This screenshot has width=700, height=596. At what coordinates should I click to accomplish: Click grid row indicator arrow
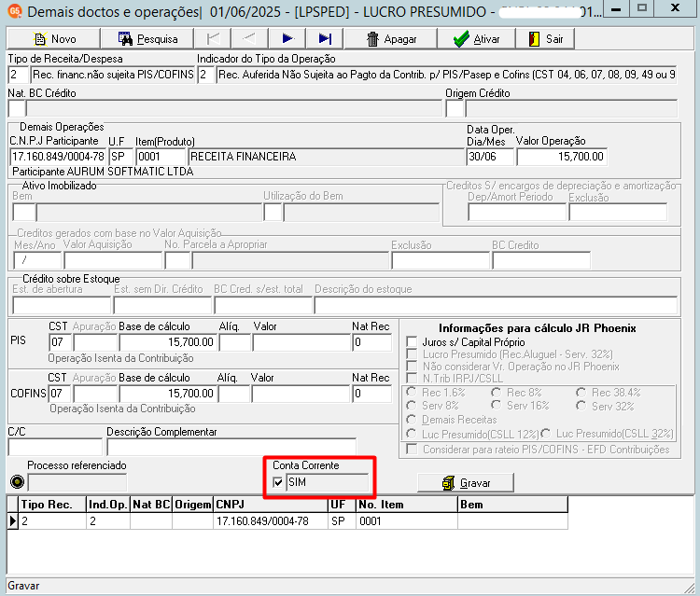coord(12,521)
